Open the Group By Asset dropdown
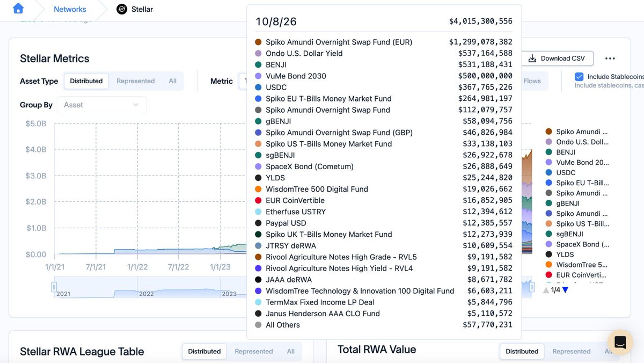Viewport: 644px width, 363px height. coord(101,105)
